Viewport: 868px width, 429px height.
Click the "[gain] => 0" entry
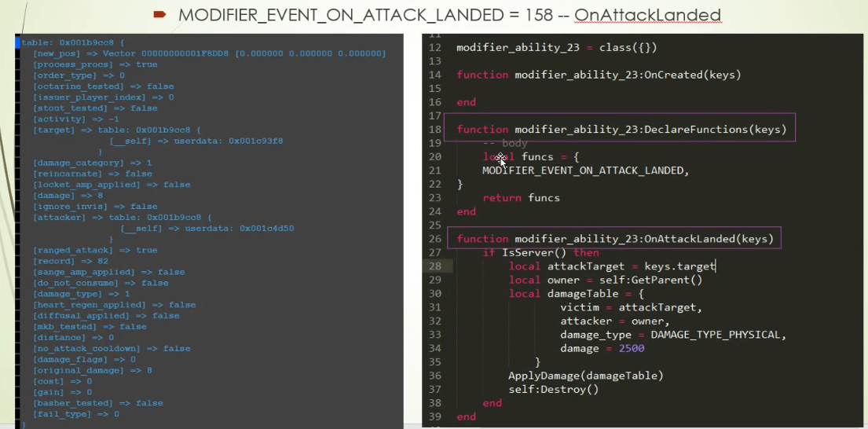63,392
